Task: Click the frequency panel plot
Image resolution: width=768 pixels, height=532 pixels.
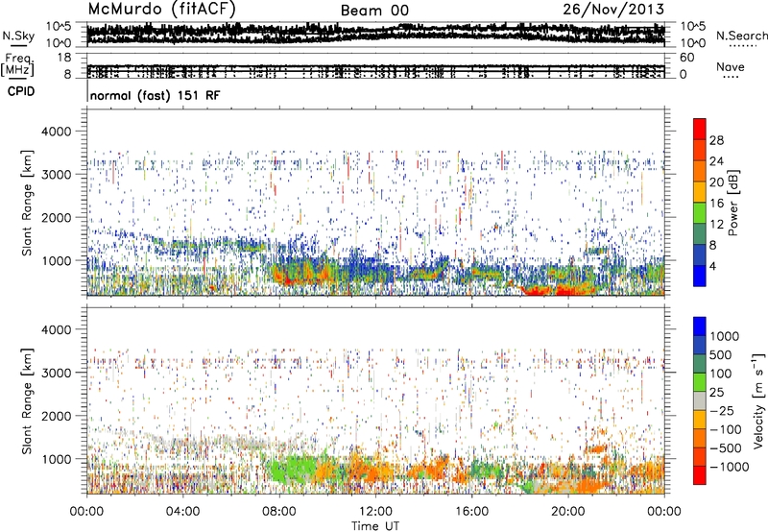Action: click(375, 65)
